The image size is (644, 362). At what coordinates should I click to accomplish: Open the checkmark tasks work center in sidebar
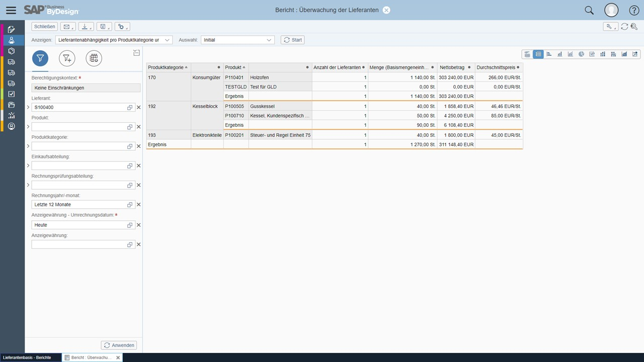[12, 94]
